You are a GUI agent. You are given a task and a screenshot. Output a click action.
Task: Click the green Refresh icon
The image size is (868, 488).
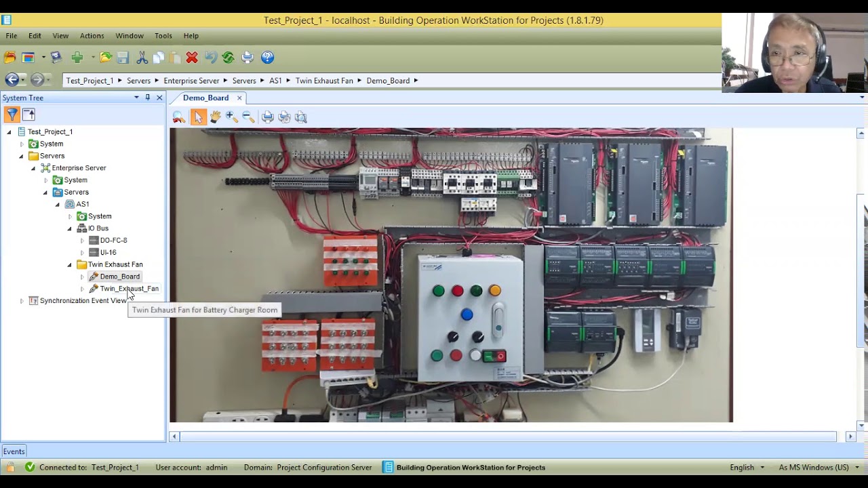[x=229, y=58]
